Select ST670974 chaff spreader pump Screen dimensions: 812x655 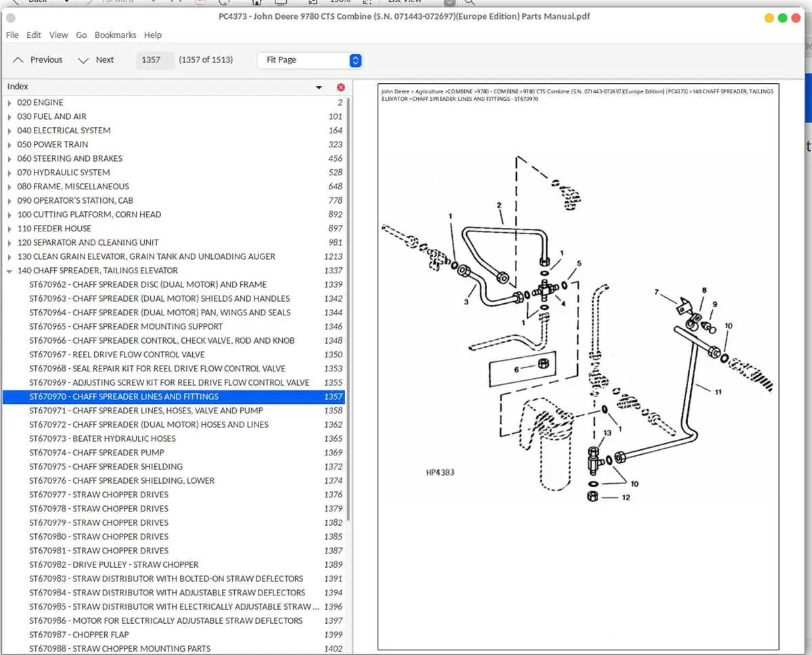(x=174, y=453)
